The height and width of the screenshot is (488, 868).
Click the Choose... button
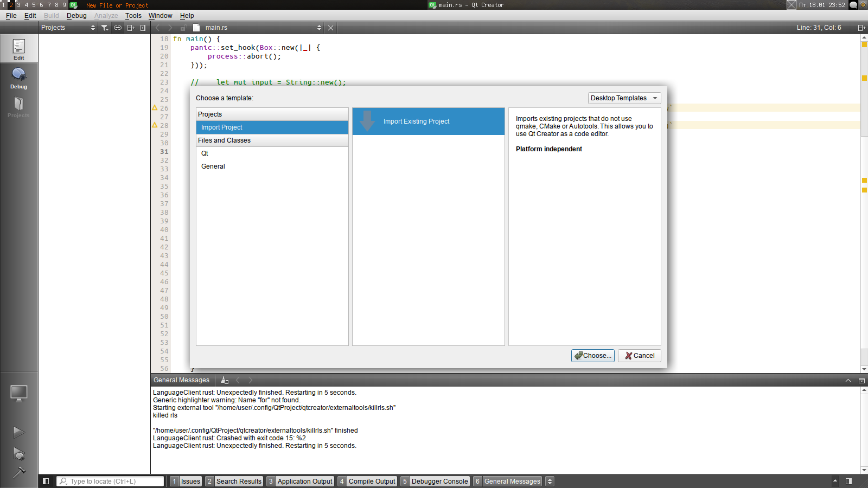coord(593,356)
